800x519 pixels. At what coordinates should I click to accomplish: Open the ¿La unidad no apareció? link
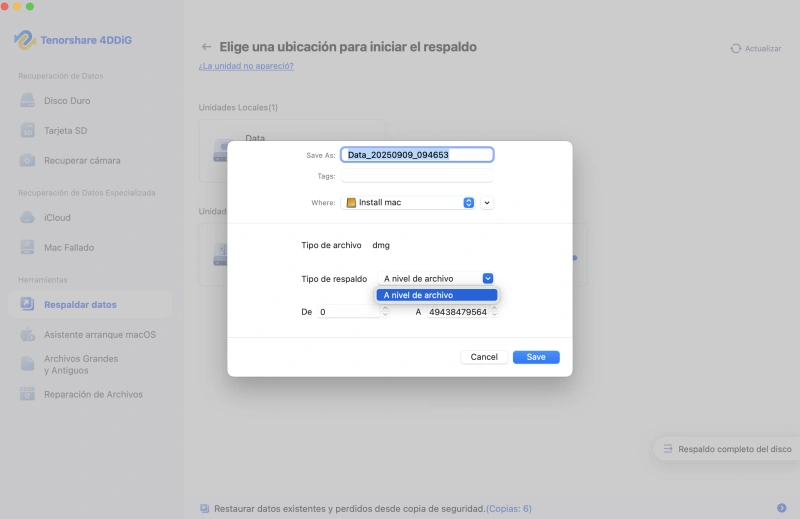(x=246, y=66)
